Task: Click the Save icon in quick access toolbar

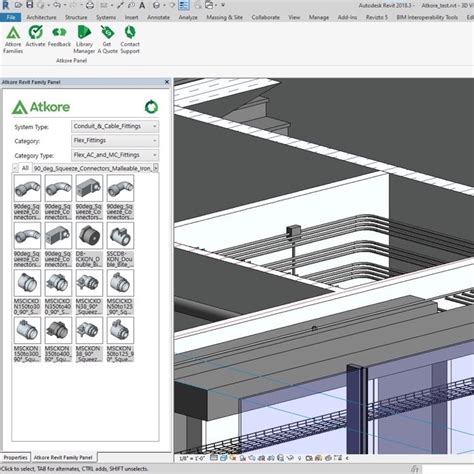Action: click(x=30, y=5)
